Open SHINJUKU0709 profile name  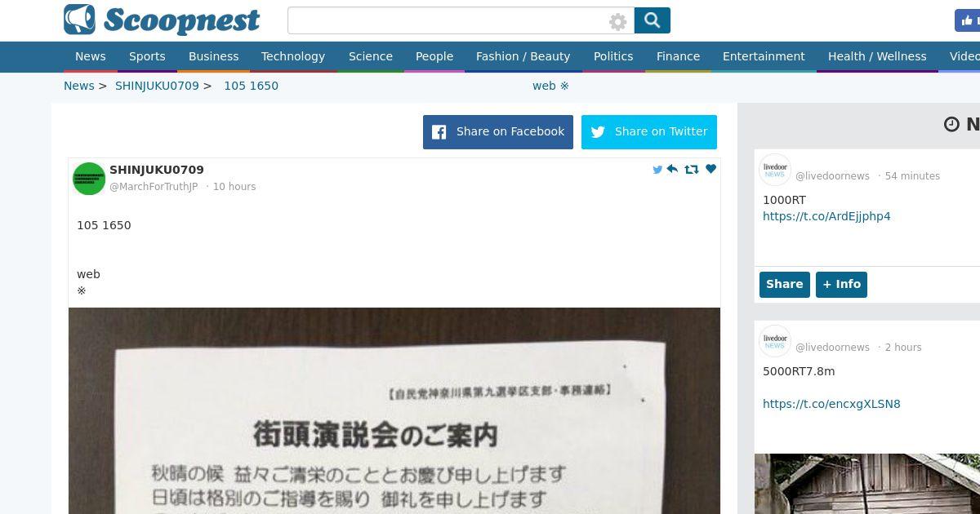pos(157,170)
